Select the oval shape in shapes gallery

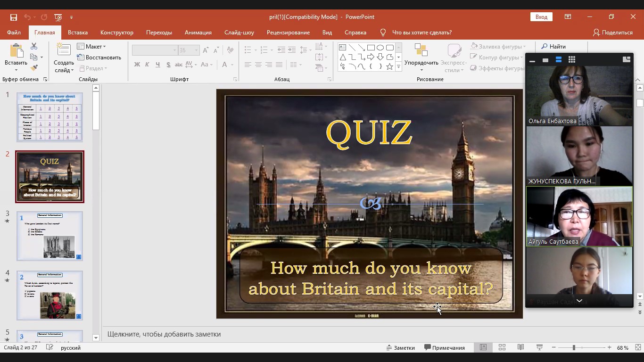[x=380, y=48]
